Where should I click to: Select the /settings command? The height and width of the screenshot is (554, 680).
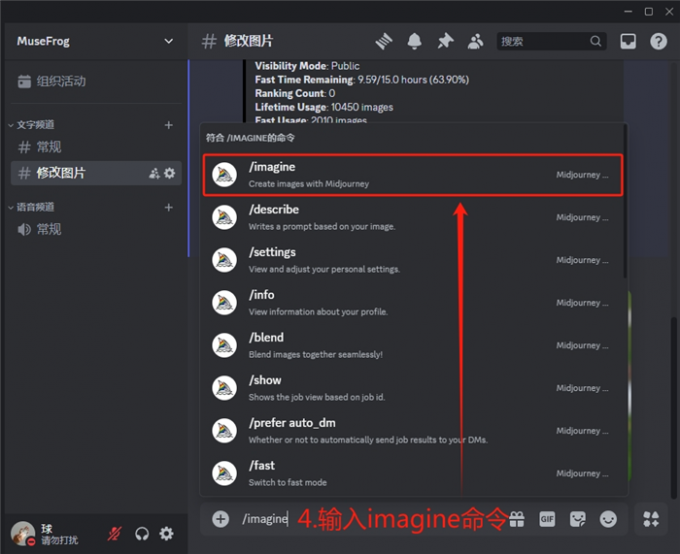point(413,260)
